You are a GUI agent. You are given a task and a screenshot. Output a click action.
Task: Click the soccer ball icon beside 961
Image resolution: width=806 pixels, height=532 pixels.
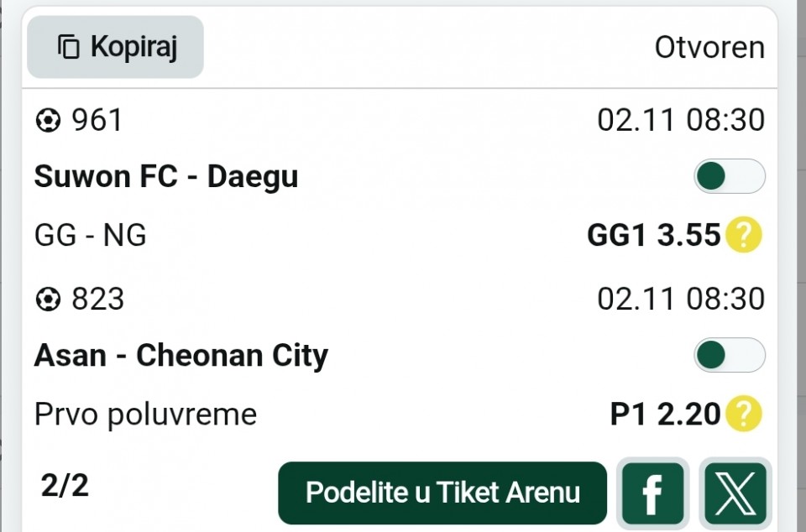48,122
